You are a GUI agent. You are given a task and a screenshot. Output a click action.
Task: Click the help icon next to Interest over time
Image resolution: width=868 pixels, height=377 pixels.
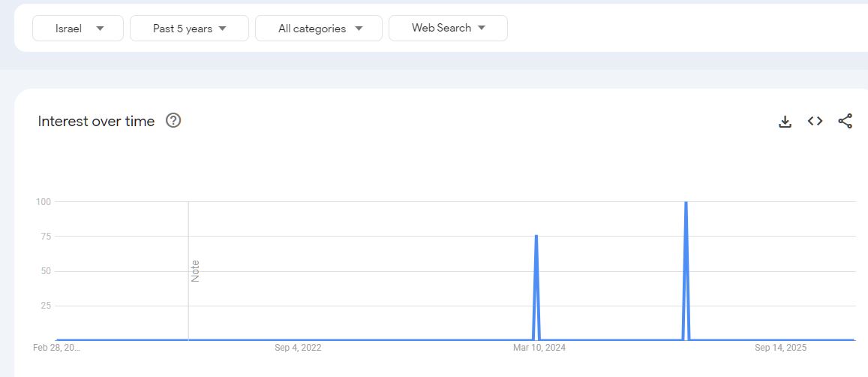click(173, 120)
